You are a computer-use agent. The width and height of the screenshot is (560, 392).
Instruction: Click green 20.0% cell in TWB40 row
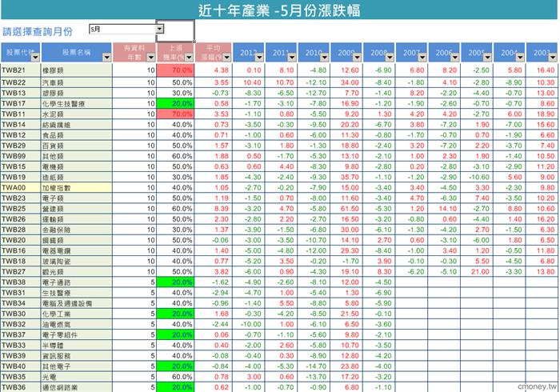(x=175, y=366)
